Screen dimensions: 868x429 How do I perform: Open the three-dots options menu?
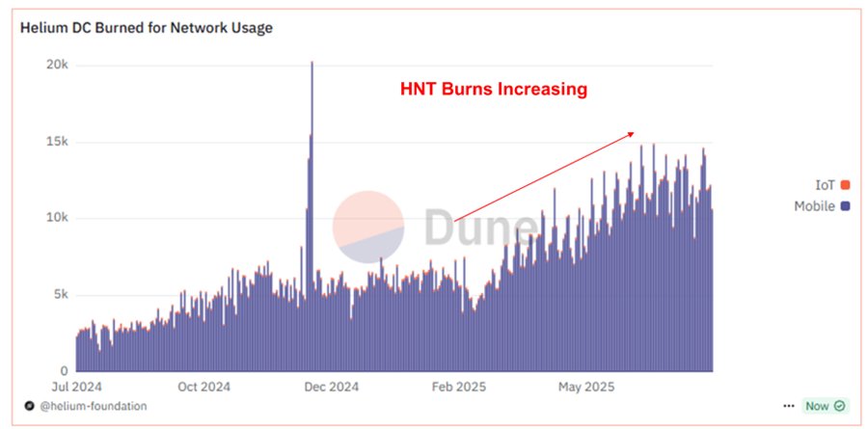tap(789, 406)
